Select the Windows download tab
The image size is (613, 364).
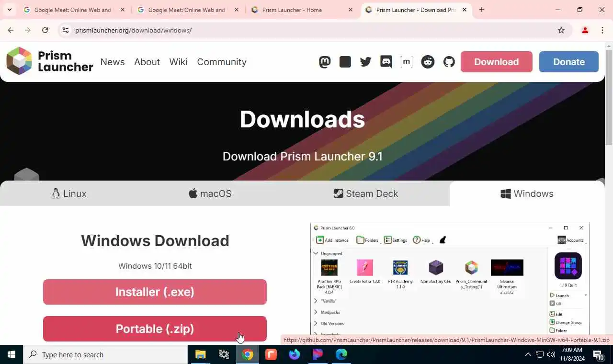tap(527, 193)
